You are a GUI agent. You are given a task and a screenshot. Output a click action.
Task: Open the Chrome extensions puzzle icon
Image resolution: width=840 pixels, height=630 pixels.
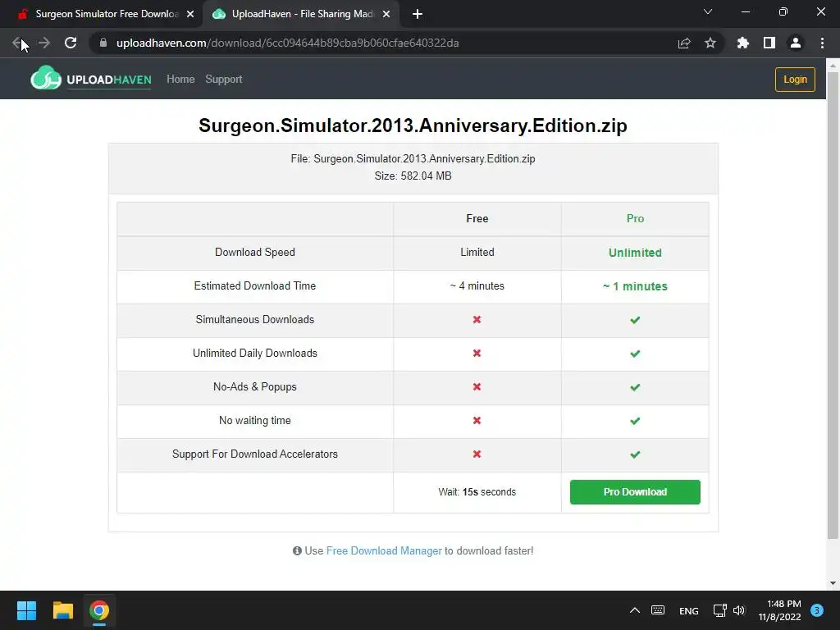pyautogui.click(x=742, y=43)
